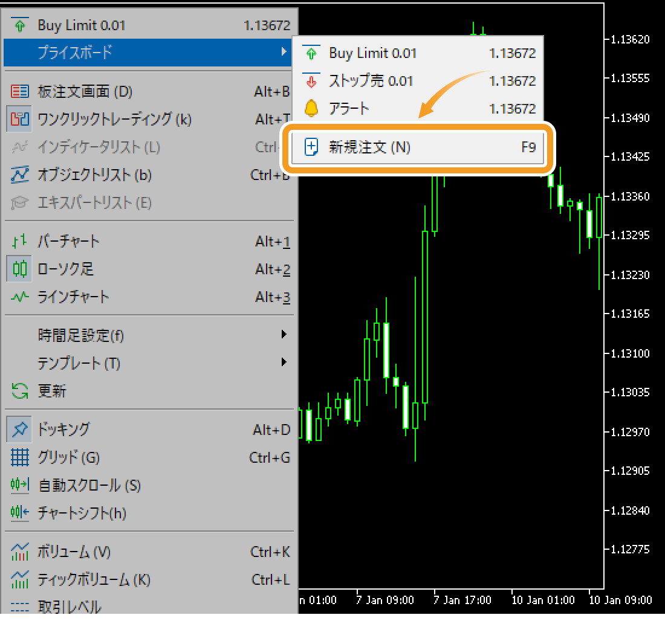Expand the 時間足設定 submenu arrow
The width and height of the screenshot is (665, 644).
coord(284,334)
